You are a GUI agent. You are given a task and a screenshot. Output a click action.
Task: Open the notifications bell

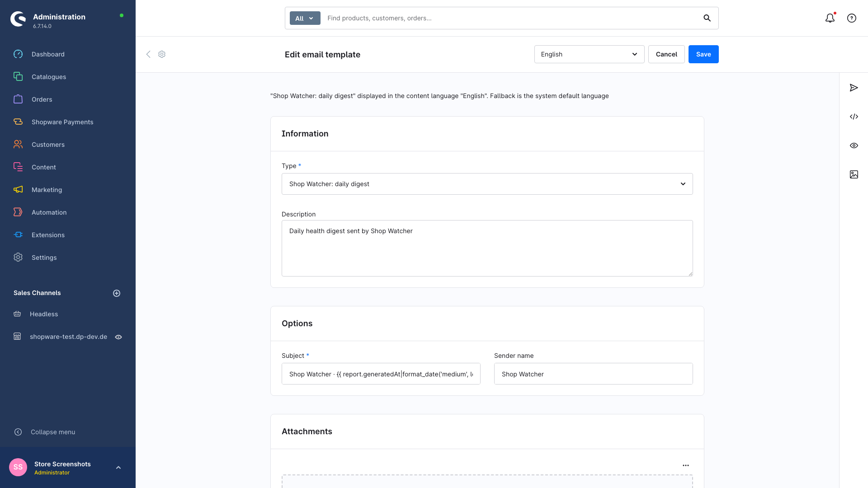(x=830, y=18)
